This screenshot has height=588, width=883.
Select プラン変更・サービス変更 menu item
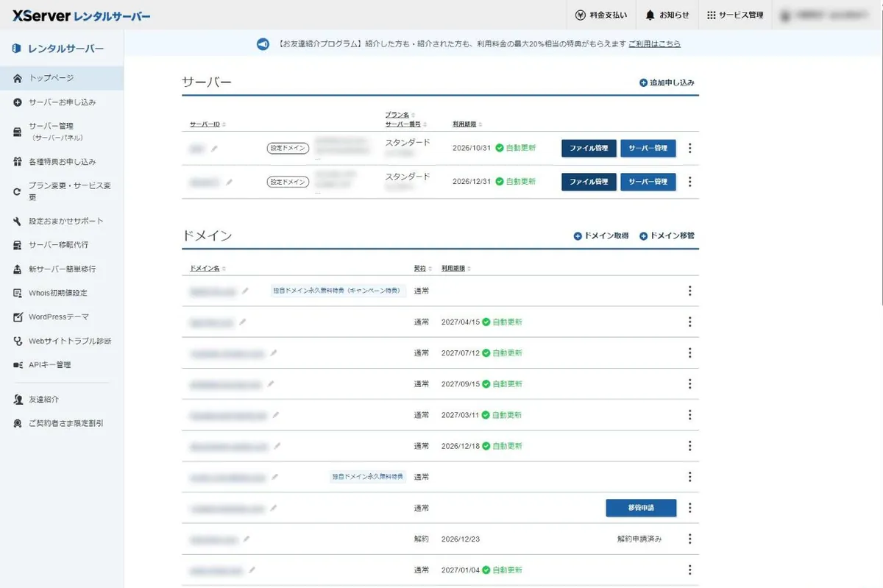point(62,191)
